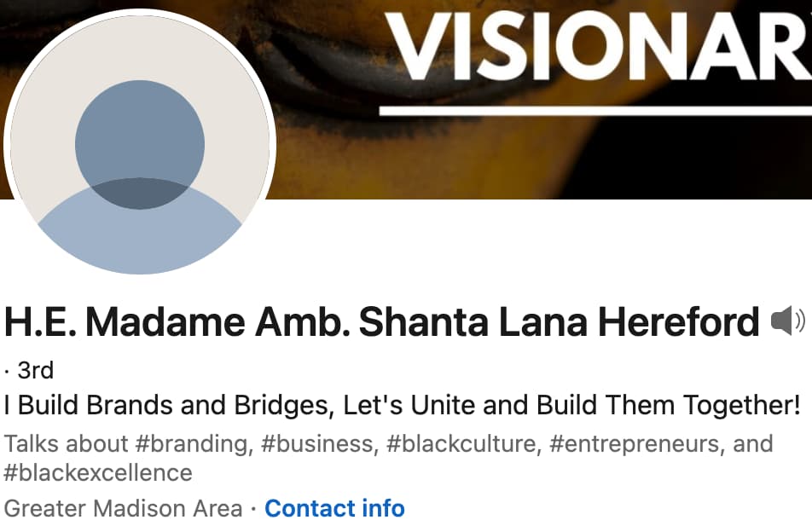The image size is (812, 532).
Task: Click the #blackexcellence hashtag
Action: [98, 472]
